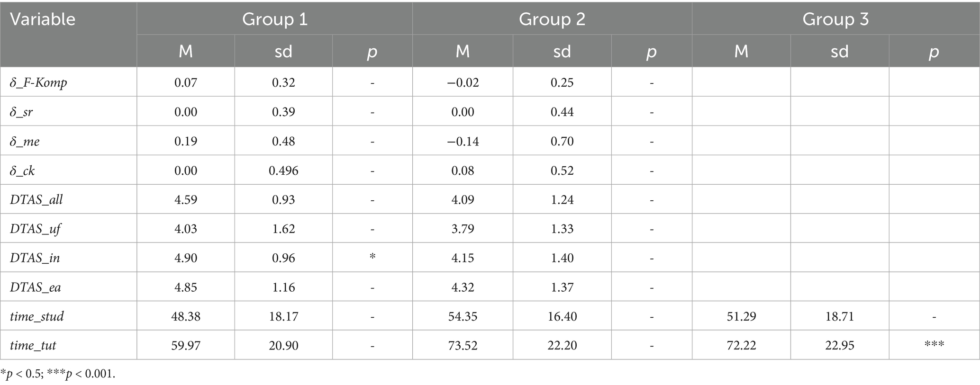Image resolution: width=980 pixels, height=385 pixels.
Task: Click the cell showing 48.38
Action: click(x=186, y=316)
